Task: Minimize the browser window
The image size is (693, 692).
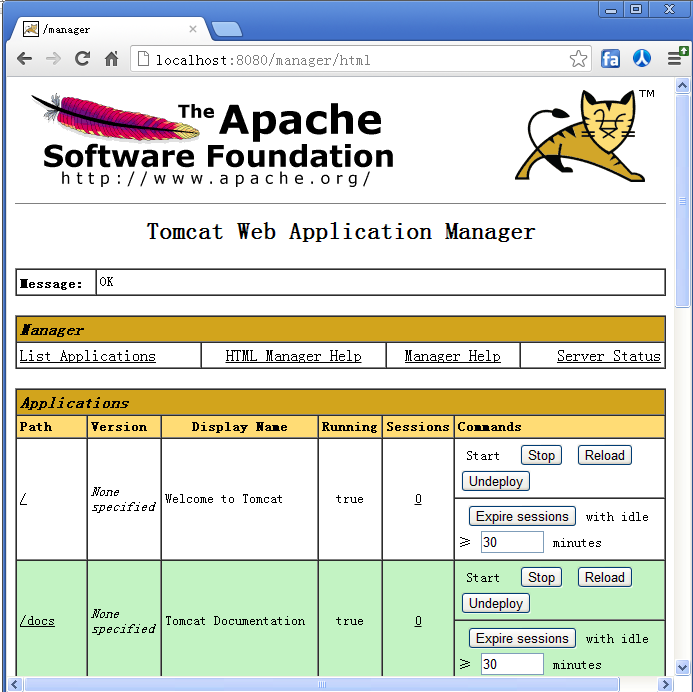Action: pos(611,9)
